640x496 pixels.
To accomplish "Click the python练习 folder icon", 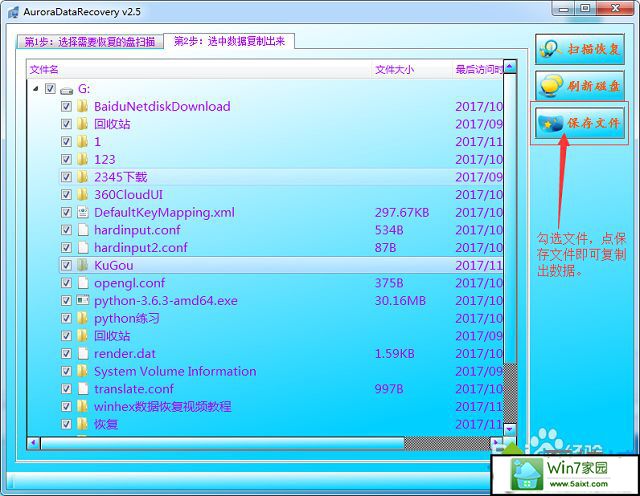I will point(82,318).
